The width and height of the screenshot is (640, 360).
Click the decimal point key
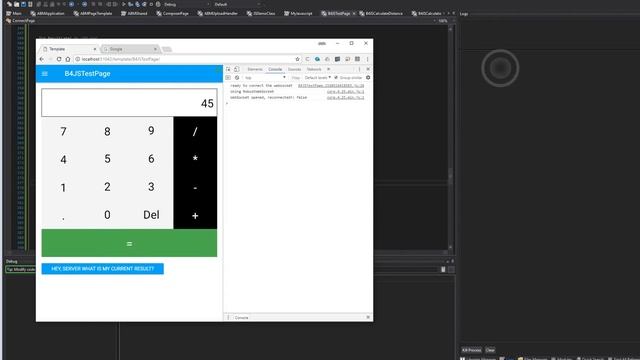pyautogui.click(x=63, y=215)
